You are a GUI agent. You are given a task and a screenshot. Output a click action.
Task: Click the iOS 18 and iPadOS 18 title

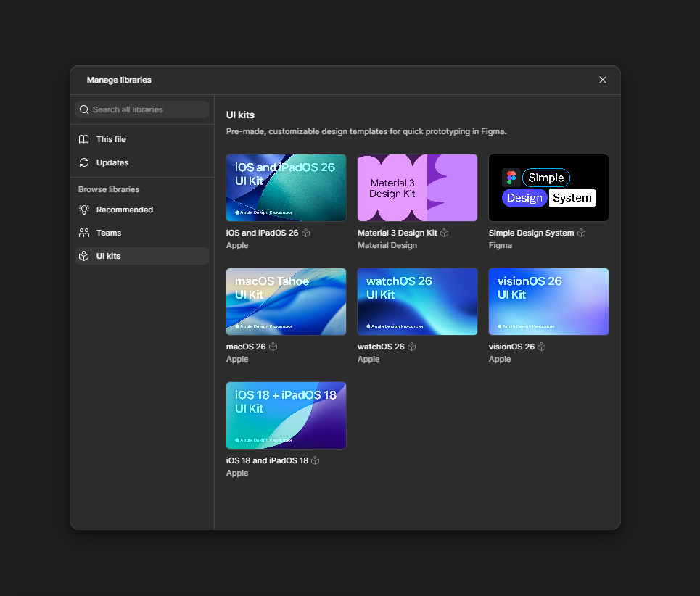click(267, 460)
